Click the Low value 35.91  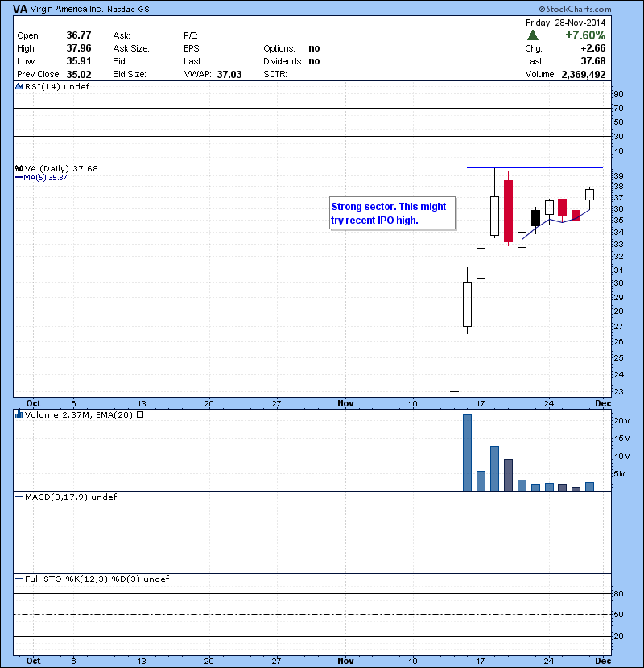point(79,61)
